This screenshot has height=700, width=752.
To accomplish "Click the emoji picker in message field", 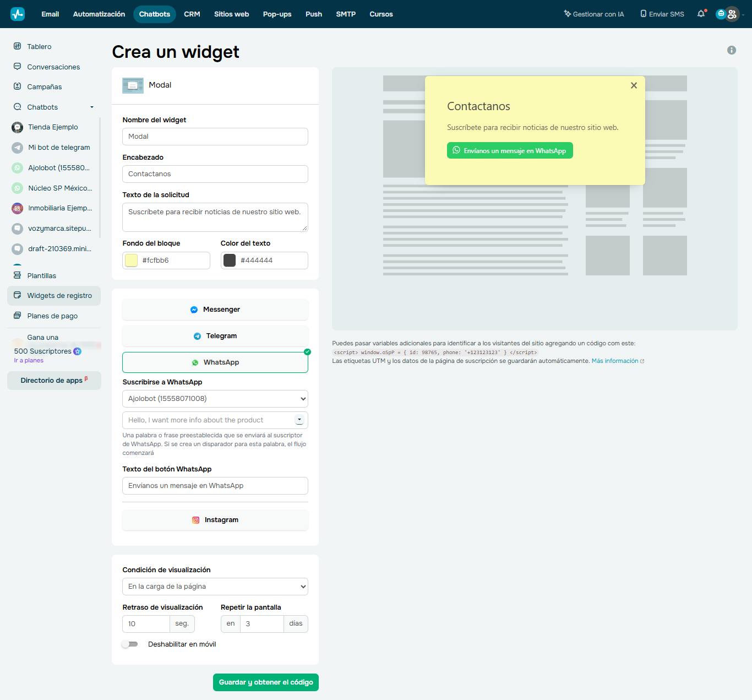I will click(299, 420).
